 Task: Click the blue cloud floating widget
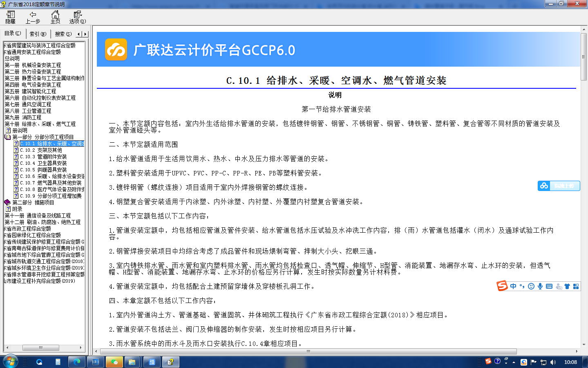coord(559,186)
